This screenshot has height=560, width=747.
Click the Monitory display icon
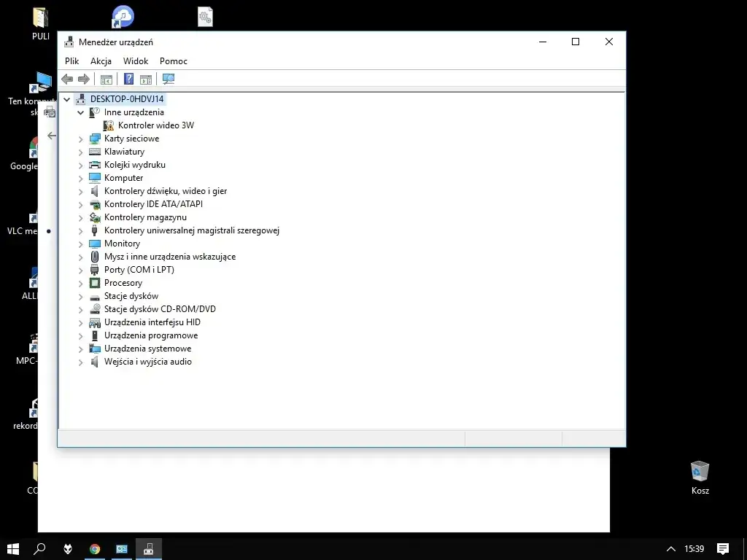(95, 244)
